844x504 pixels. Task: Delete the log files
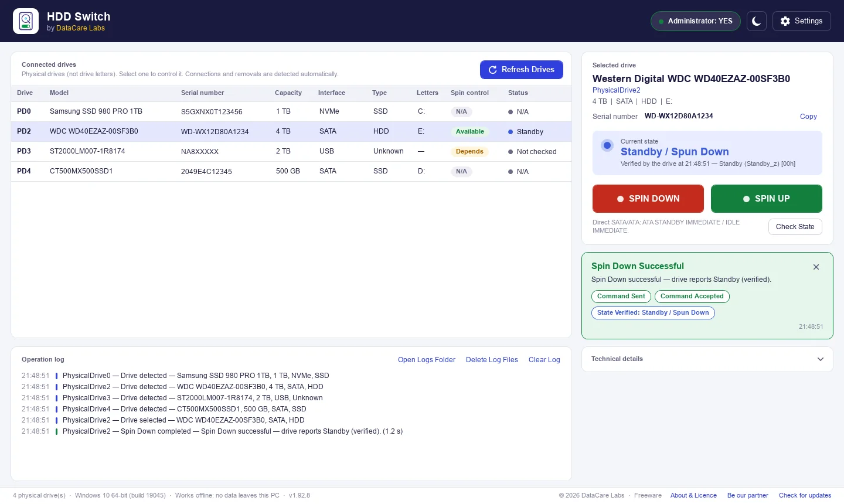[x=492, y=360]
